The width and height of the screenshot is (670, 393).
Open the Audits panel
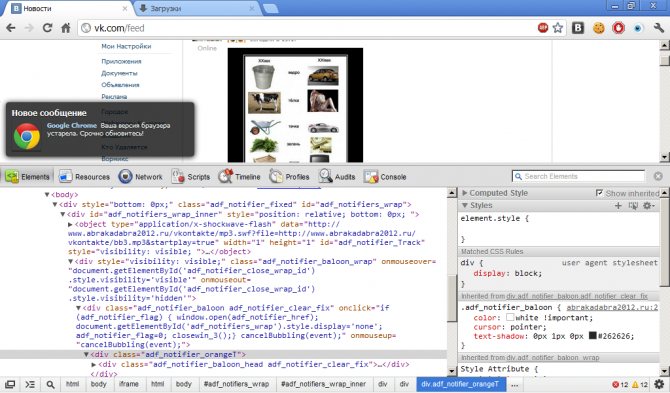point(337,176)
